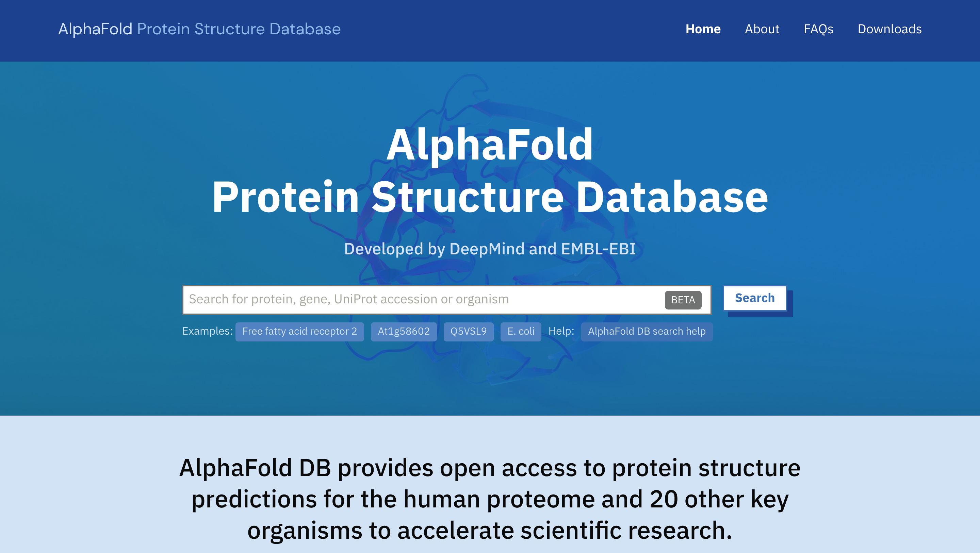The height and width of the screenshot is (553, 980).
Task: Click the Downloads navigation icon
Action: coord(890,28)
